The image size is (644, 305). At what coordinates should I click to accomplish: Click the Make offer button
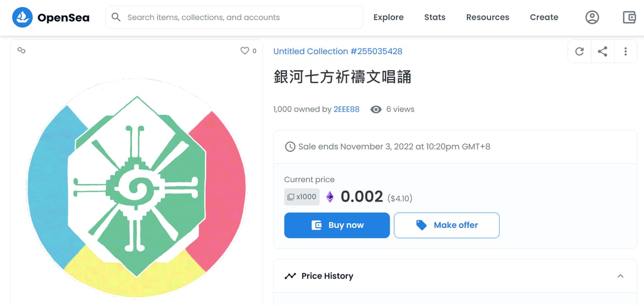pos(446,225)
